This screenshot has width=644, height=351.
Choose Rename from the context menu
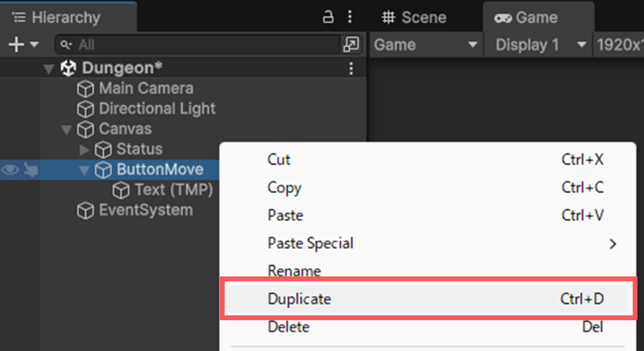pos(294,272)
